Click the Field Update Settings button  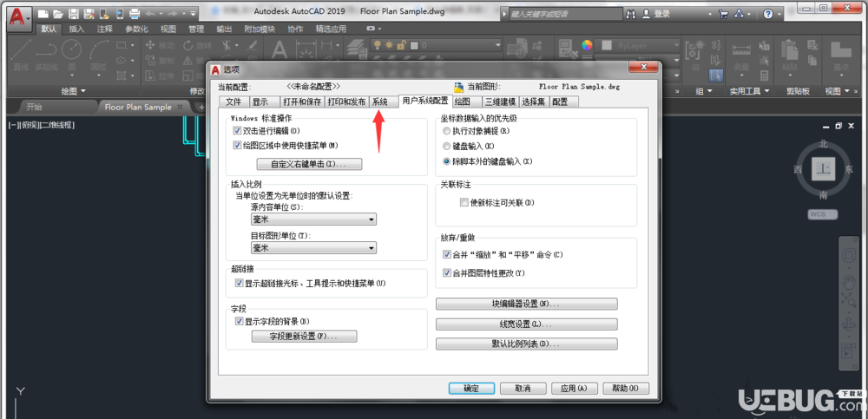305,337
